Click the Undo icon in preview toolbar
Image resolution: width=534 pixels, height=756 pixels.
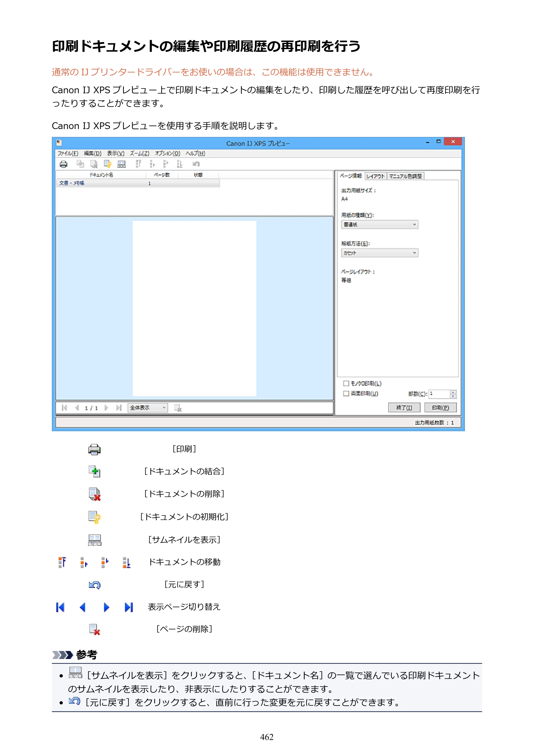point(196,164)
